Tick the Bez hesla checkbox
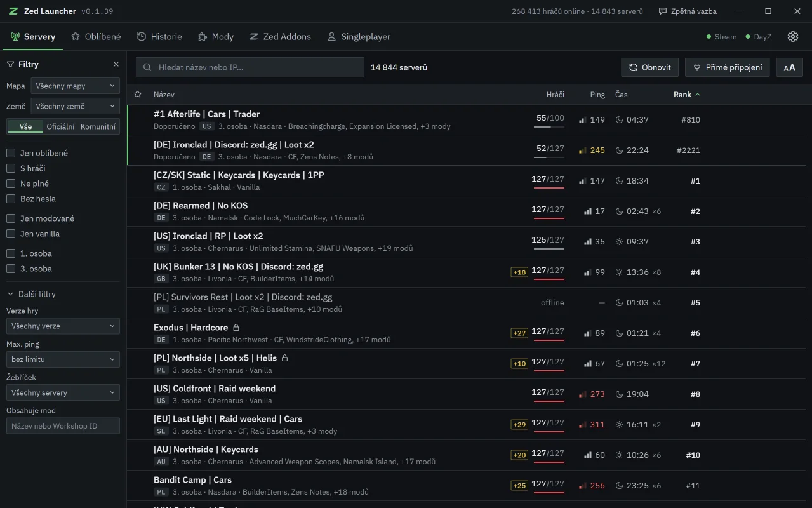812x508 pixels. [11, 199]
